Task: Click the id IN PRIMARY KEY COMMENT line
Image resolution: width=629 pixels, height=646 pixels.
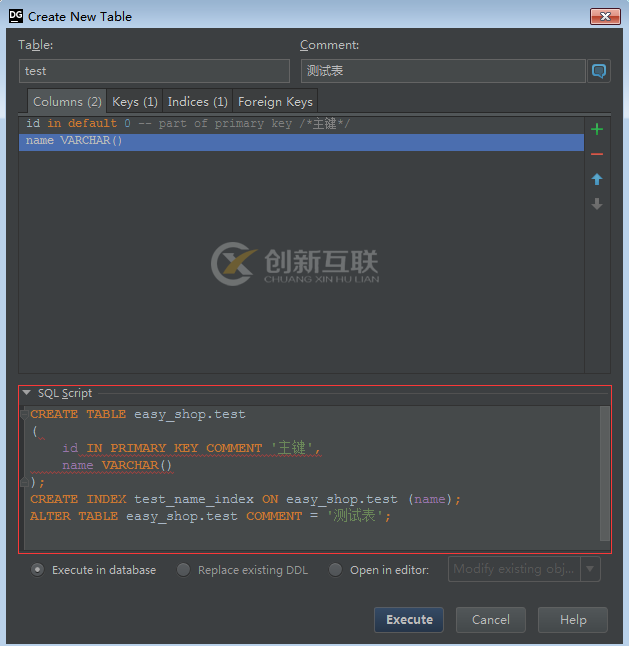Action: click(x=191, y=448)
